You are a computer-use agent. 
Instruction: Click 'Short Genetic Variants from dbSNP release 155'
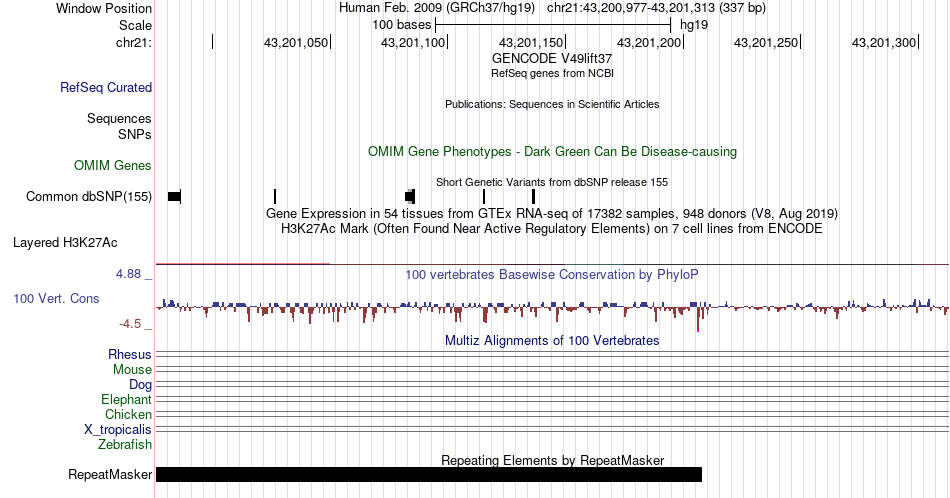click(x=552, y=182)
